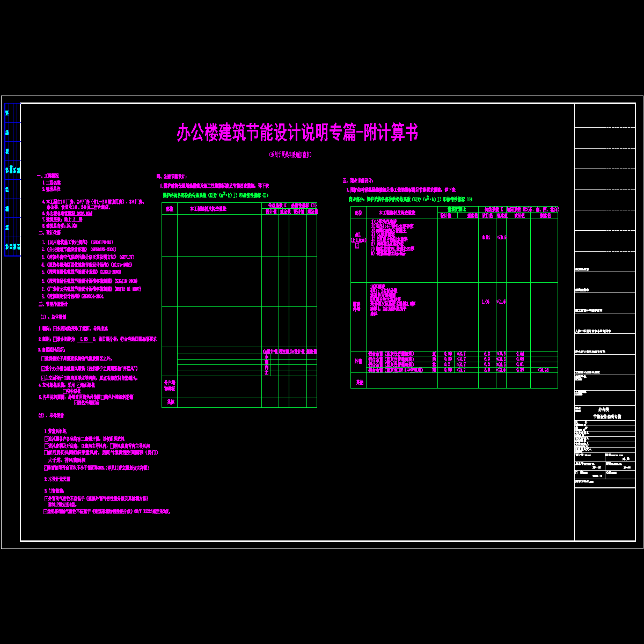
Task: Select the value 1.06 in the exterior wall row
Action: tap(486, 302)
